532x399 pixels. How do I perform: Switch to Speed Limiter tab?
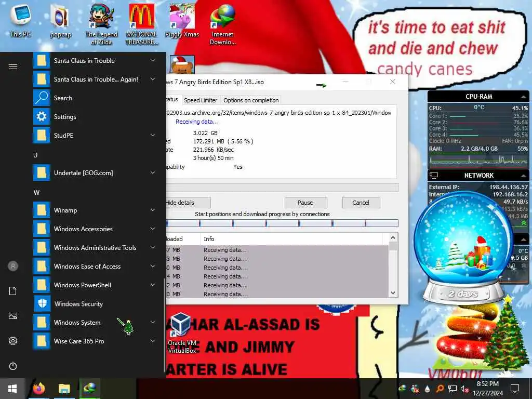pos(200,100)
